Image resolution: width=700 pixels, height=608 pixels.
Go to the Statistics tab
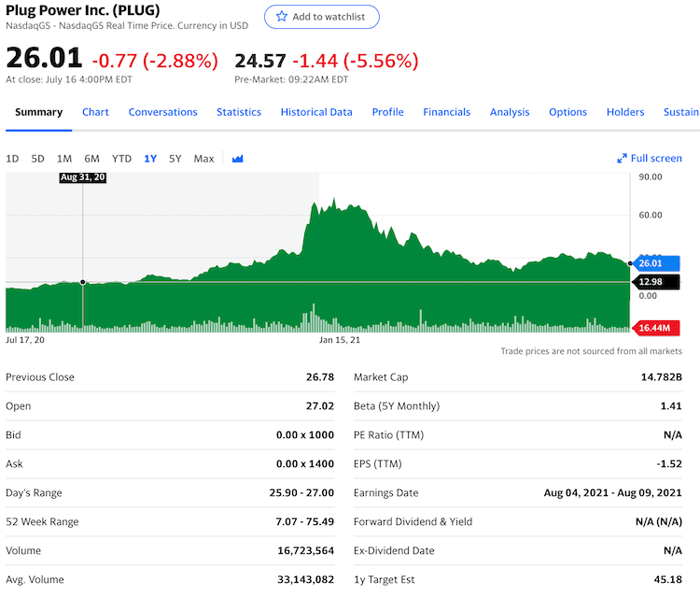point(239,112)
